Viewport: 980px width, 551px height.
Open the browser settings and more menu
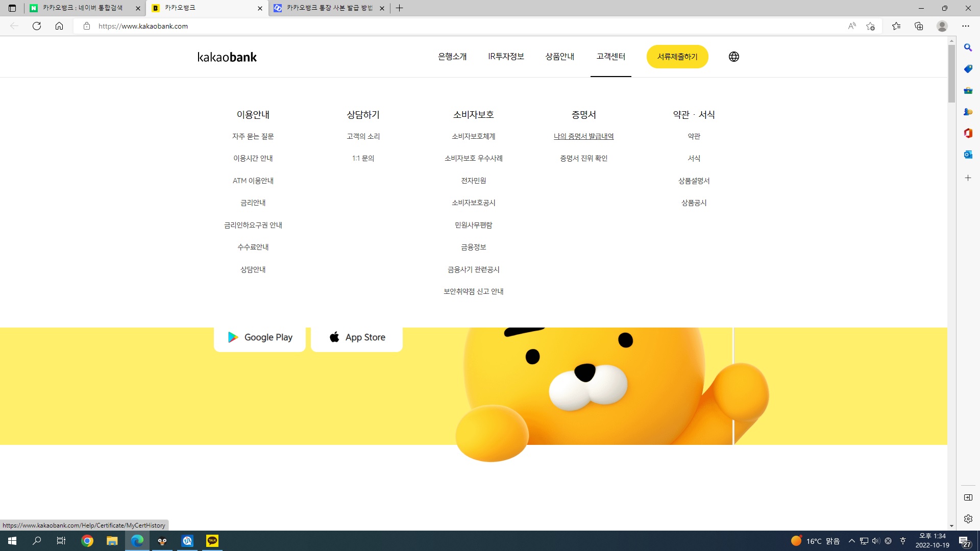tap(965, 26)
